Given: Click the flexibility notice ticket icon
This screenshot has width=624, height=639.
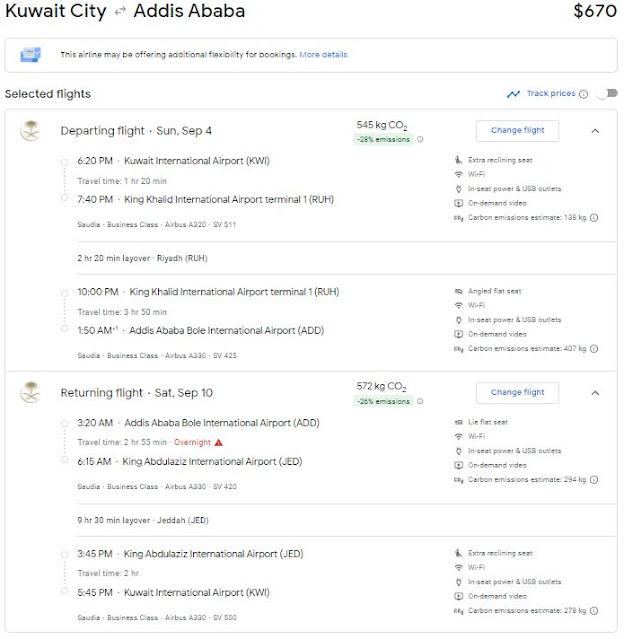Looking at the screenshot, I should pos(30,54).
